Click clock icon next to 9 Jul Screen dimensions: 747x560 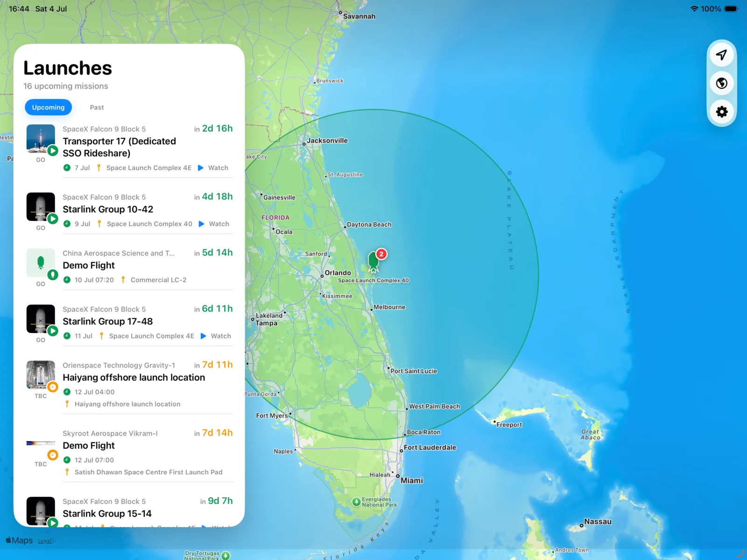[x=67, y=224]
